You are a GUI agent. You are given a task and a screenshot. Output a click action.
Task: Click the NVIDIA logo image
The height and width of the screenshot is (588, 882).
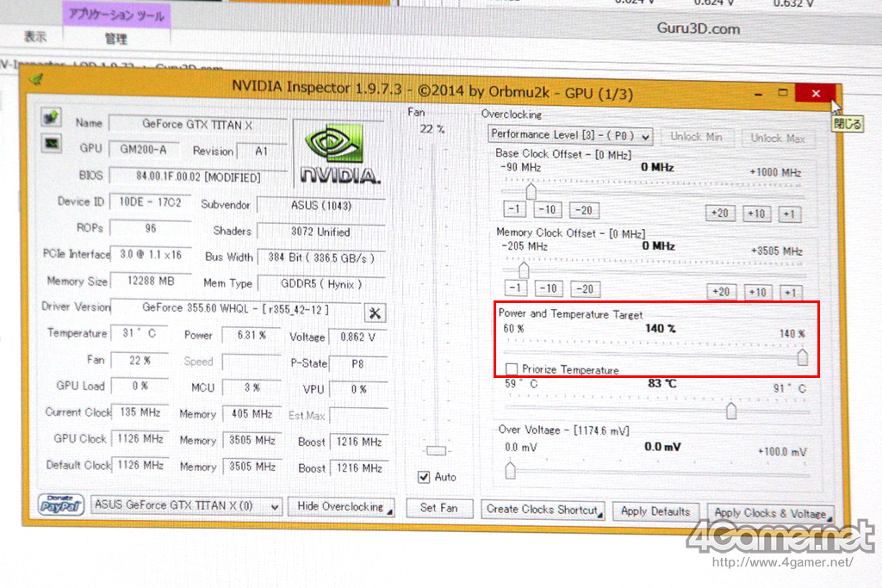click(339, 153)
